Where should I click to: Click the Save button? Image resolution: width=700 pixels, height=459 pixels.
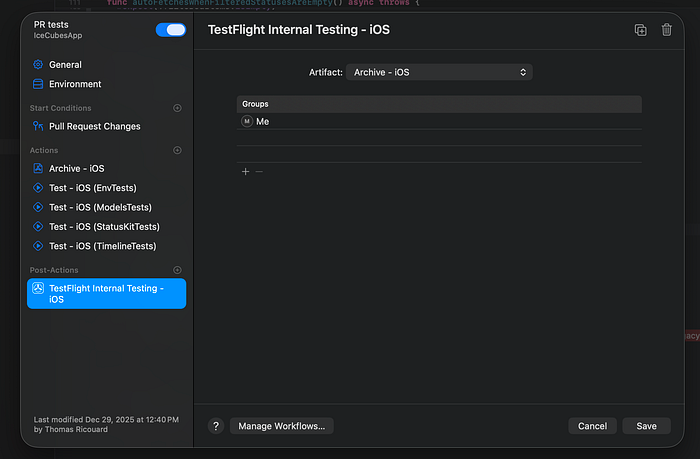(646, 426)
